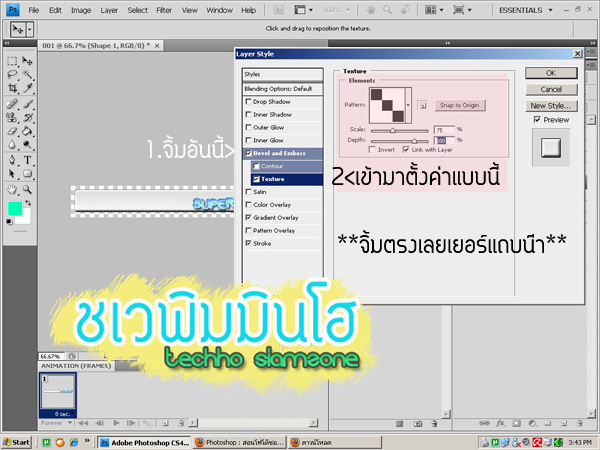Select the Eraser tool
Screen dimensions: 600x450
tap(12, 131)
